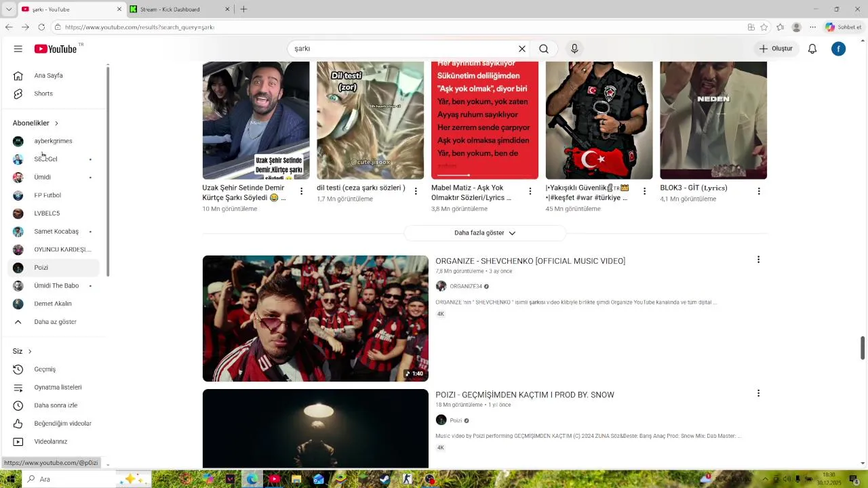Play the ORGANIZE SHEVCHENKO video thumbnail
Image resolution: width=868 pixels, height=488 pixels.
click(x=315, y=319)
